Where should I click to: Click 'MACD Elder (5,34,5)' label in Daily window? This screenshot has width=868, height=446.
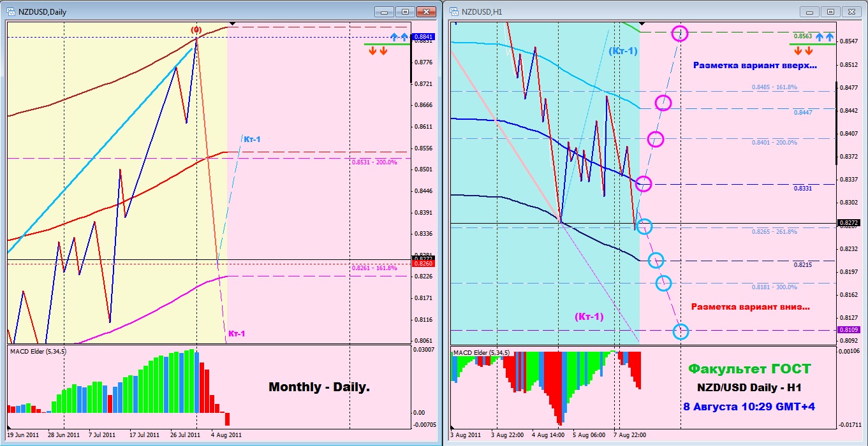pyautogui.click(x=38, y=351)
